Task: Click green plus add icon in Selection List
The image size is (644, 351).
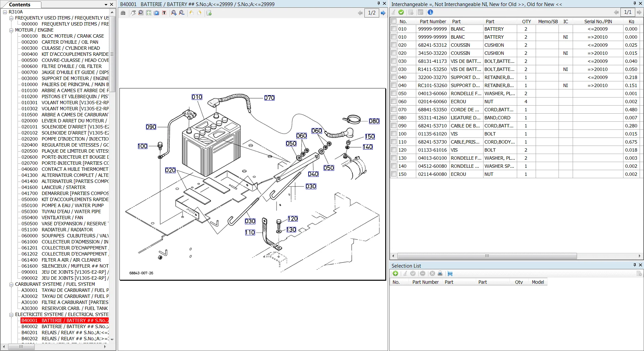Action: [x=395, y=274]
